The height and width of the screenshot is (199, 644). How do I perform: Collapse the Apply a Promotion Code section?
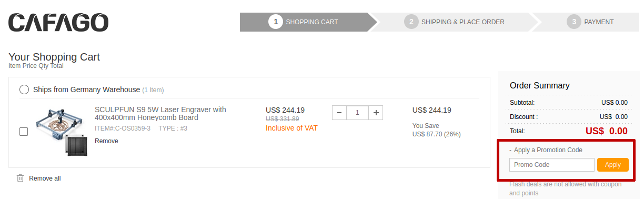pos(546,150)
